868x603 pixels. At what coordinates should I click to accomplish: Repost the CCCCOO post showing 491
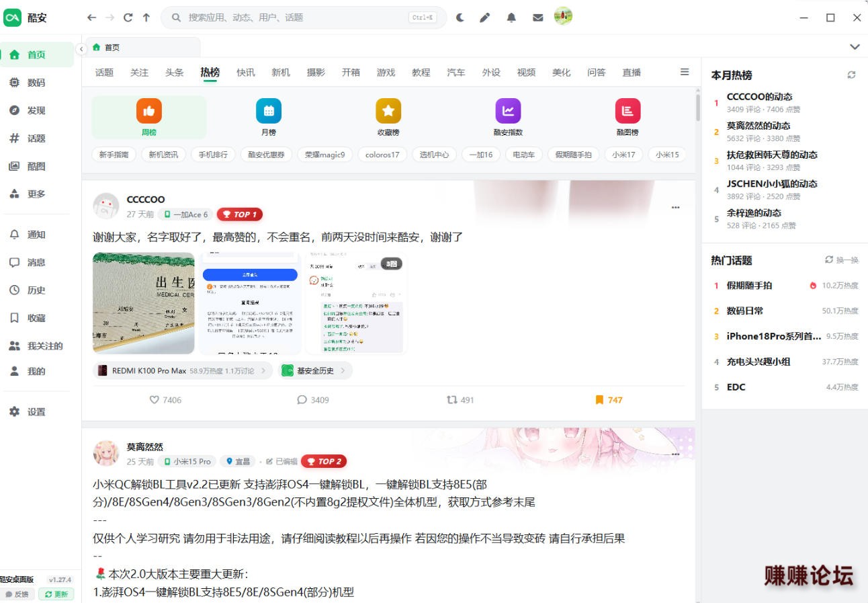[460, 400]
